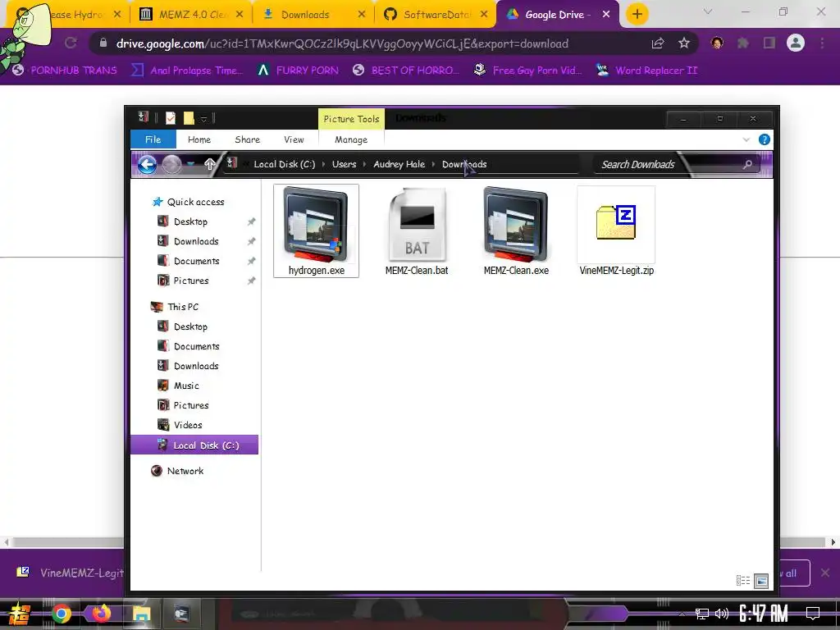The image size is (840, 630).
Task: Open Chrome three-dot menu
Action: 822,43
